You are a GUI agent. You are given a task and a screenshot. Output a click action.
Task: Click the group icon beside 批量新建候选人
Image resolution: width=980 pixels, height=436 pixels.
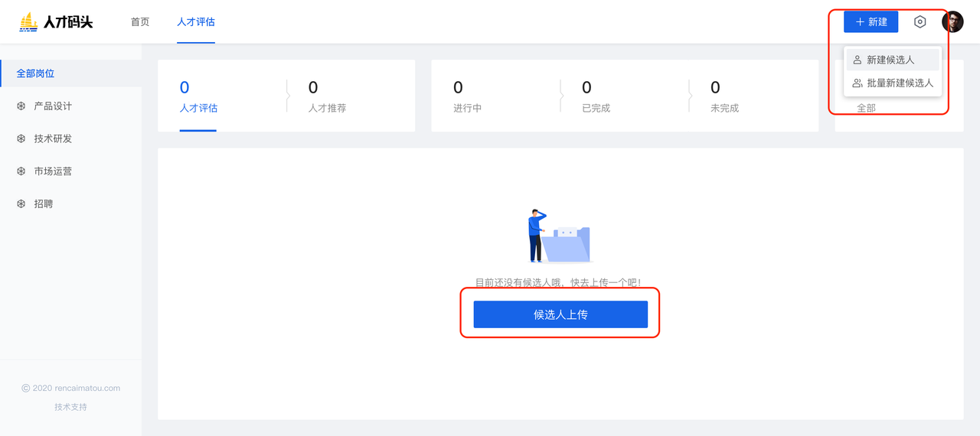point(857,83)
